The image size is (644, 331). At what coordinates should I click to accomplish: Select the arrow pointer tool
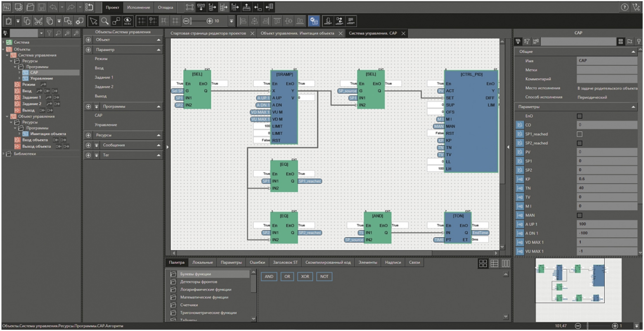coord(94,21)
